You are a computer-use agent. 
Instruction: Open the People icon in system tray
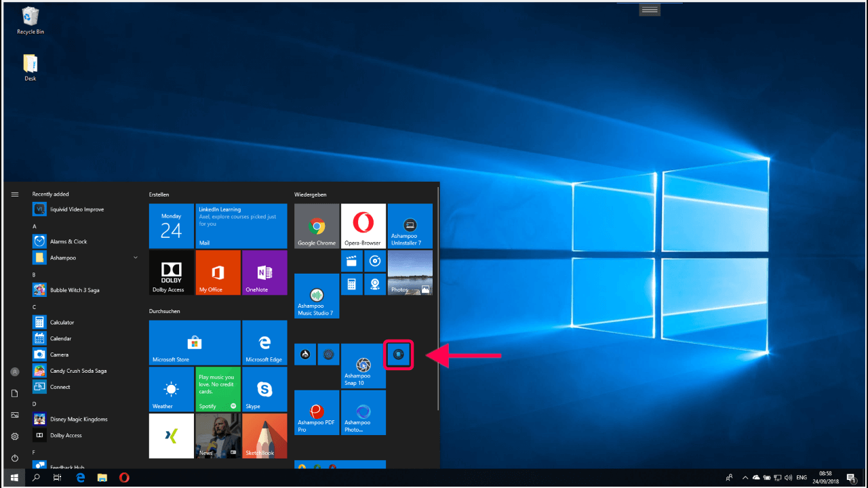point(729,478)
